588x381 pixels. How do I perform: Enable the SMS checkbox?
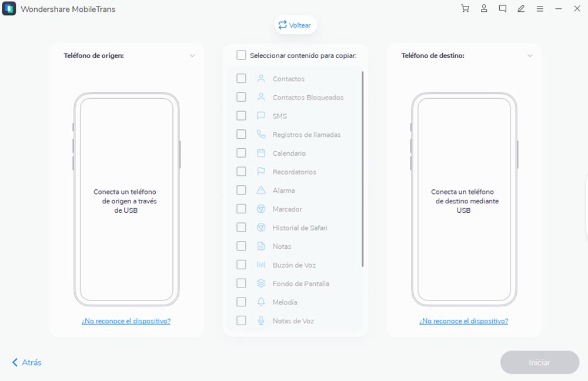click(x=241, y=115)
